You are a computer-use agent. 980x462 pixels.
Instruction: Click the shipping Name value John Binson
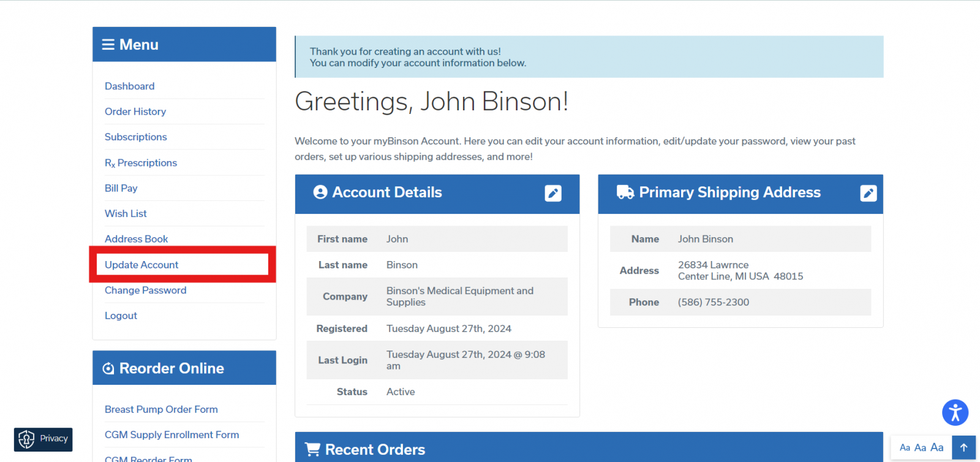[706, 240]
